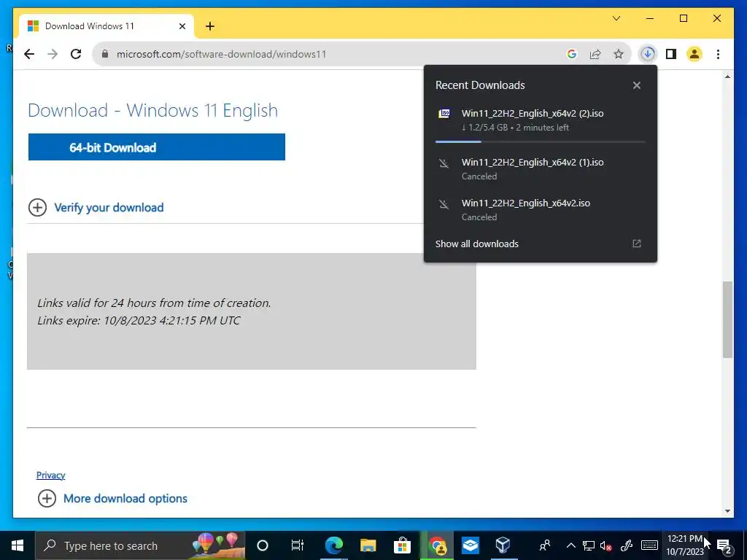The image size is (747, 560).
Task: Open the Chrome profile avatar
Action: (694, 54)
